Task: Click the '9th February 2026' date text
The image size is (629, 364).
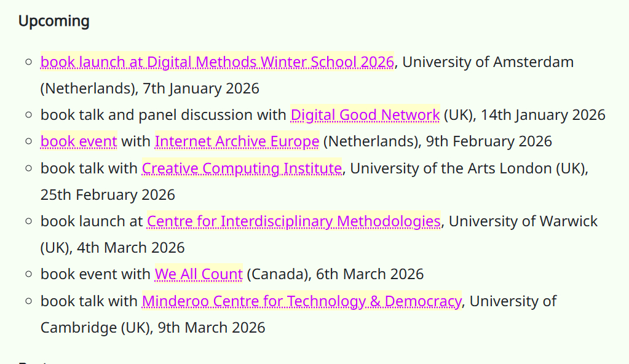Action: point(489,141)
